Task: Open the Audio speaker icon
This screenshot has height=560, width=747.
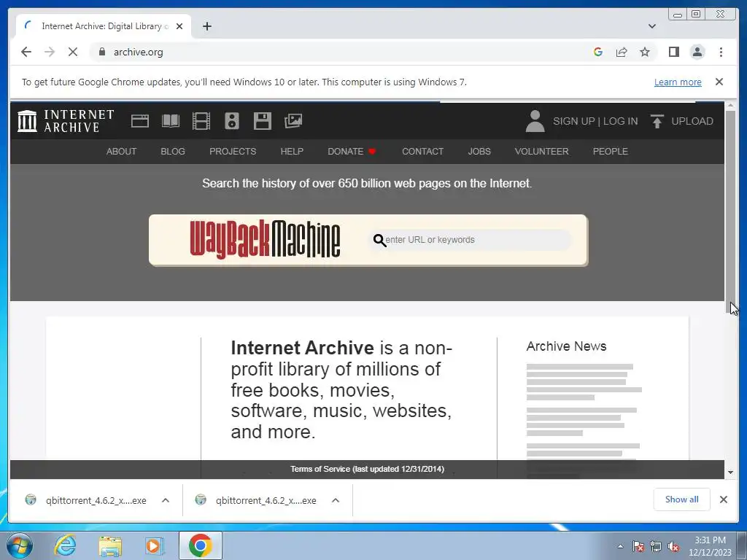Action: 231,121
